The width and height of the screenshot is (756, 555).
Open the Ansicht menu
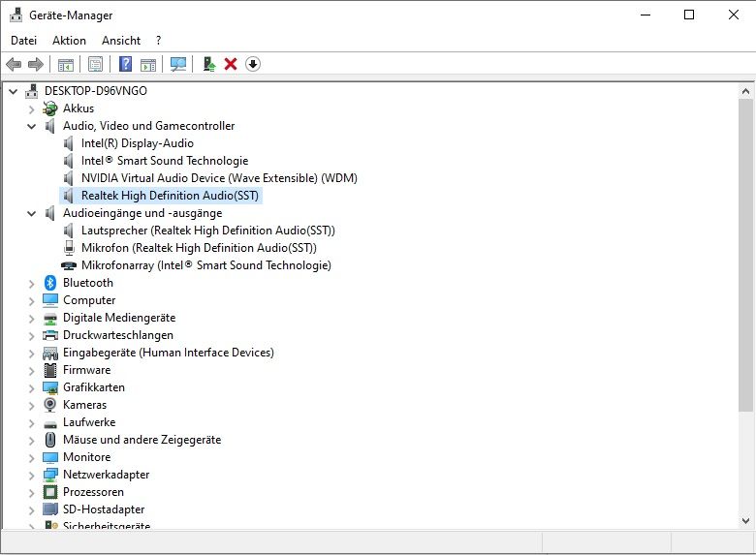[x=121, y=41]
